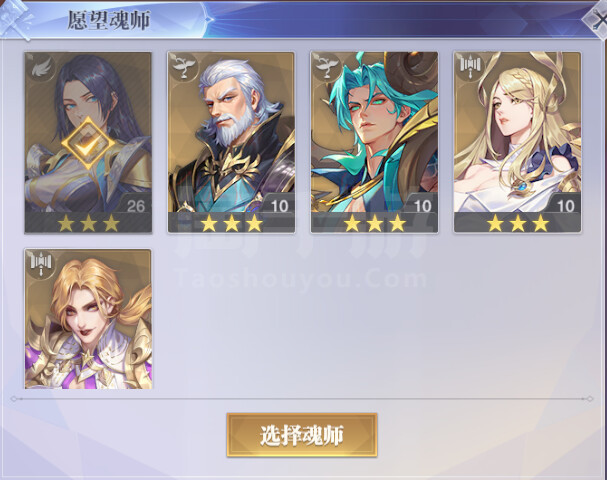
Task: Select the teal-haired horned soul master card
Action: (374, 142)
